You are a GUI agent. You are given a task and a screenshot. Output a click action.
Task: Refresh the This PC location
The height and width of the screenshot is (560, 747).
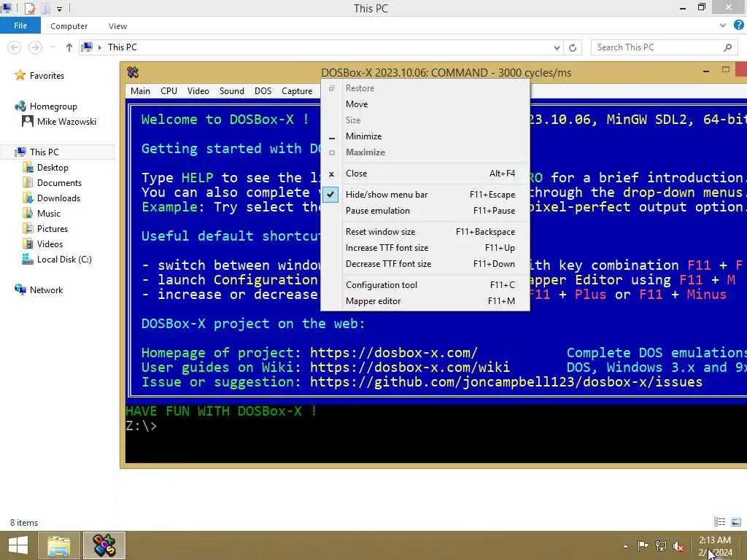(x=573, y=47)
